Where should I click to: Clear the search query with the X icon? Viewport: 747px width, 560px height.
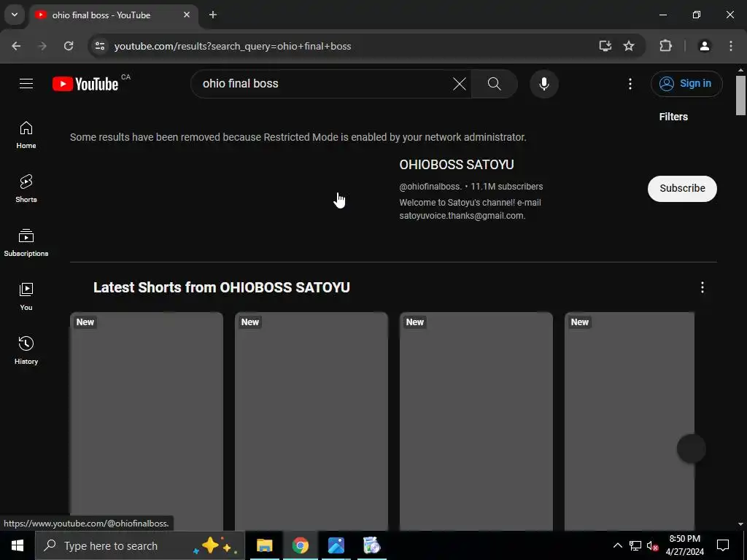click(x=460, y=84)
